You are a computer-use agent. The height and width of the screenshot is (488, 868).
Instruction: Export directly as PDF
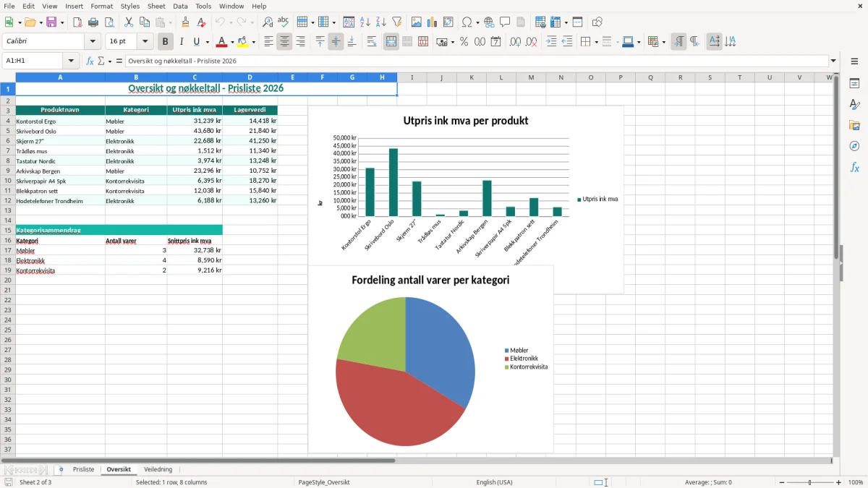coord(77,22)
